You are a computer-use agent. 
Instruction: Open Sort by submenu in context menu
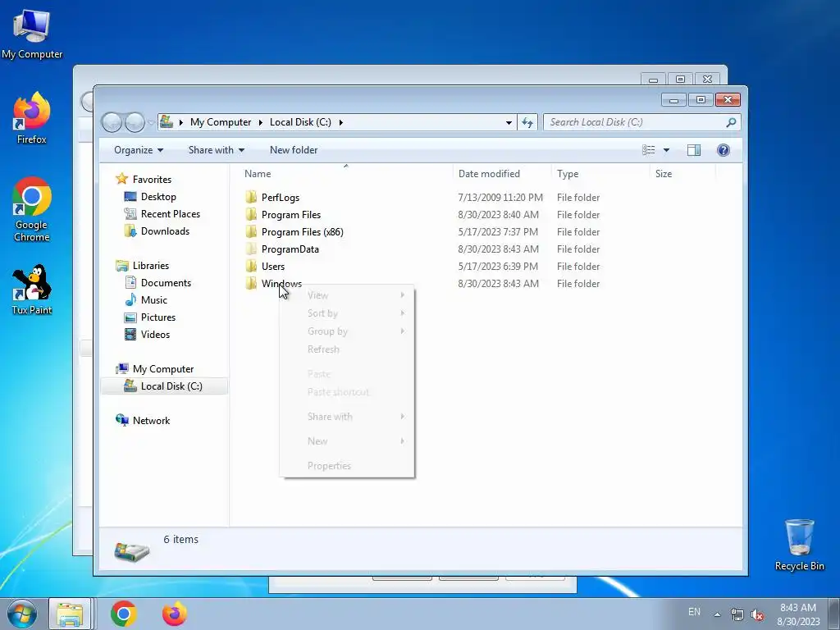tap(347, 313)
